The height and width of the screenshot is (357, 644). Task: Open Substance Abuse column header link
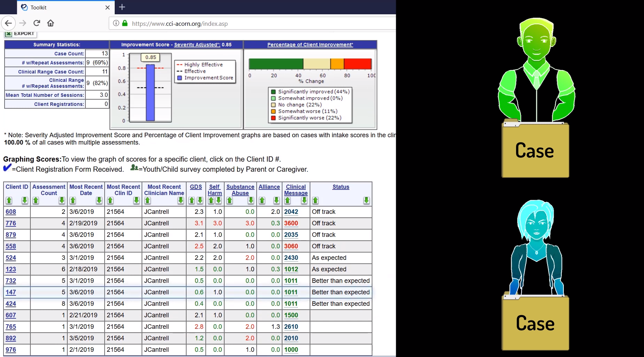pos(240,190)
